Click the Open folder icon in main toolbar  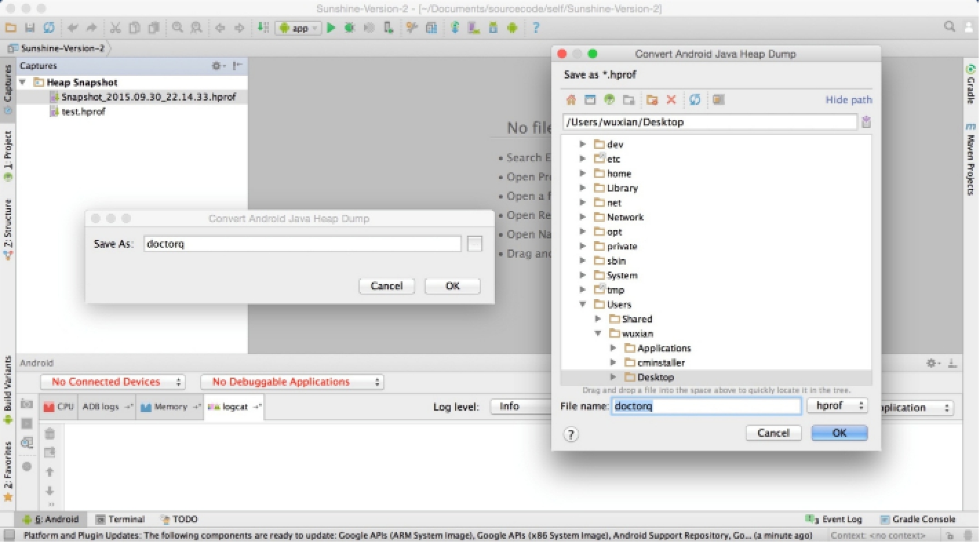[x=10, y=28]
